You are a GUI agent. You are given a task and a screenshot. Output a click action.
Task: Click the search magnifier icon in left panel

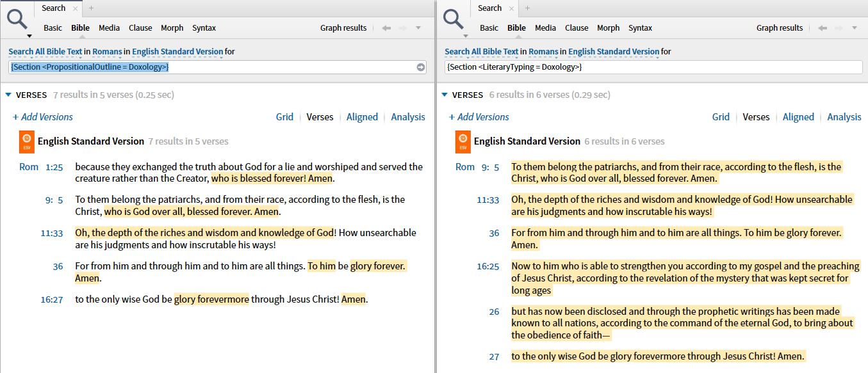[17, 19]
